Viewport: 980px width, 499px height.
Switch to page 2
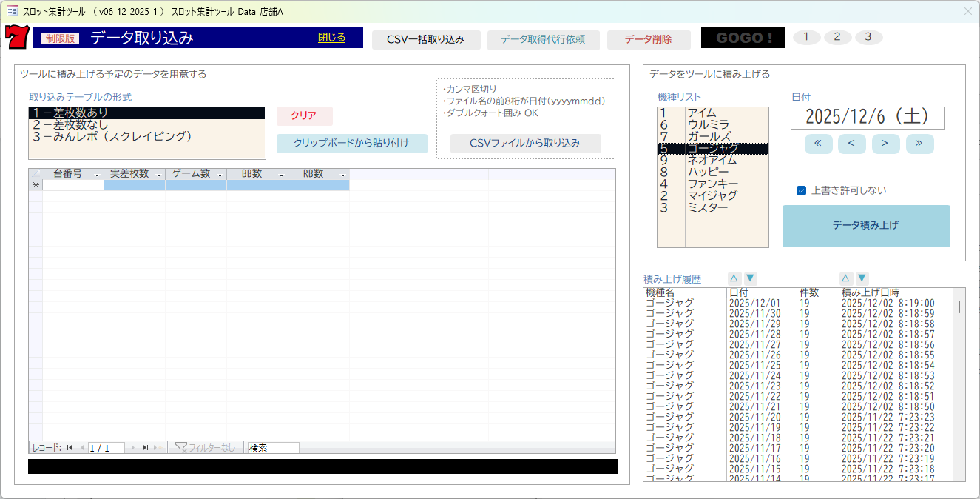pyautogui.click(x=837, y=36)
